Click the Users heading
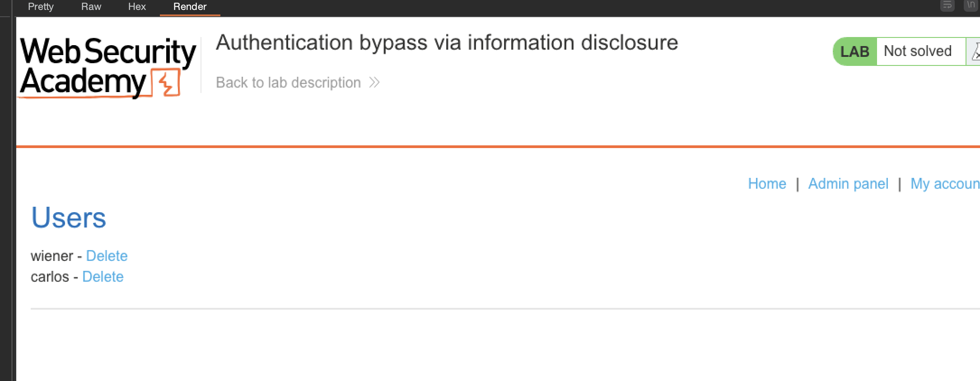 pos(69,218)
